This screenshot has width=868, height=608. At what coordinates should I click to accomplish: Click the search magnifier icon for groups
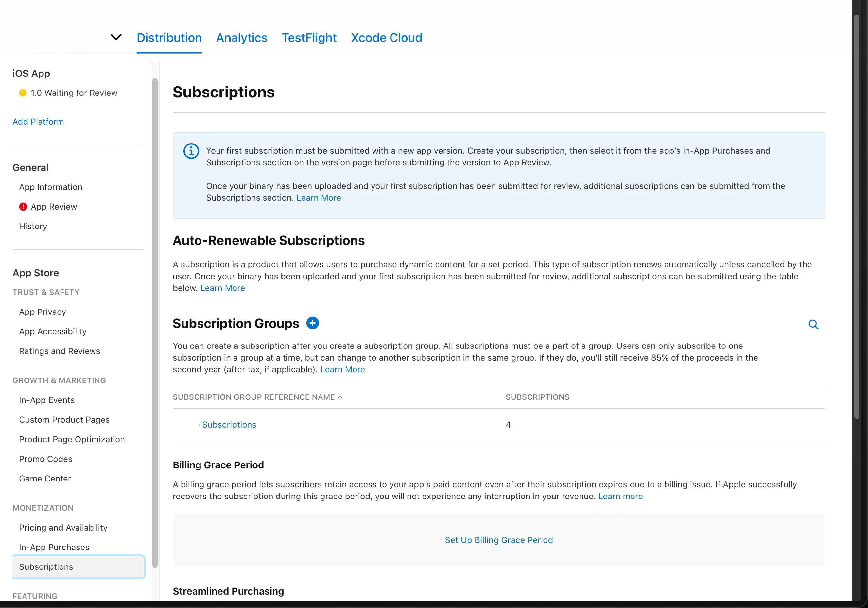813,325
